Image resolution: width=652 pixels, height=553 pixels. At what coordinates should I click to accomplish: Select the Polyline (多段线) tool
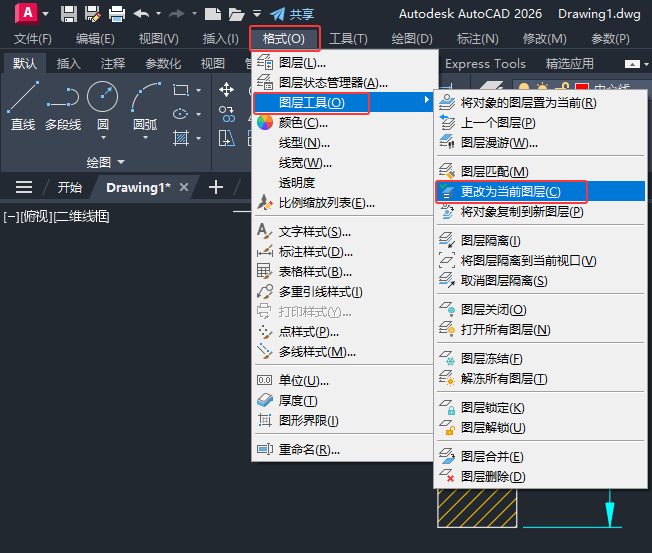[x=63, y=106]
